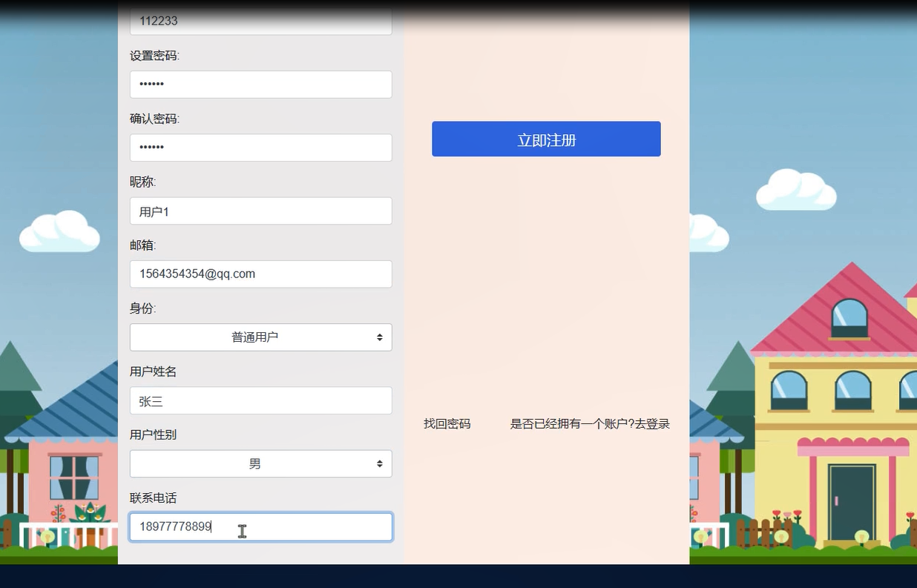Click the 用户性别 label text
This screenshot has width=917, height=588.
[153, 435]
